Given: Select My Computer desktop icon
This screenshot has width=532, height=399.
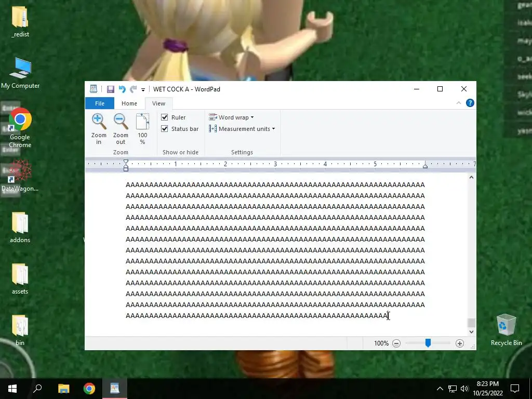Looking at the screenshot, I should (x=20, y=73).
